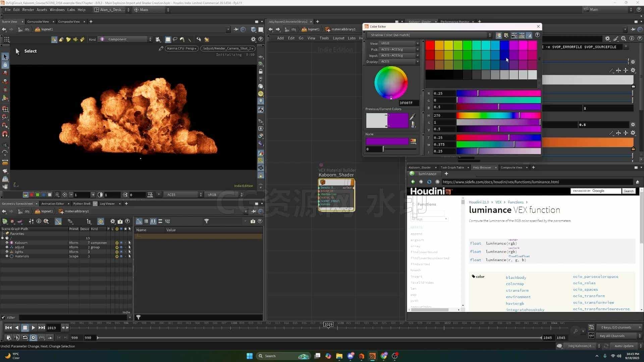Toggle the palette grid icon in Color Editor
Image resolution: width=644 pixels, height=362 pixels.
(498, 35)
